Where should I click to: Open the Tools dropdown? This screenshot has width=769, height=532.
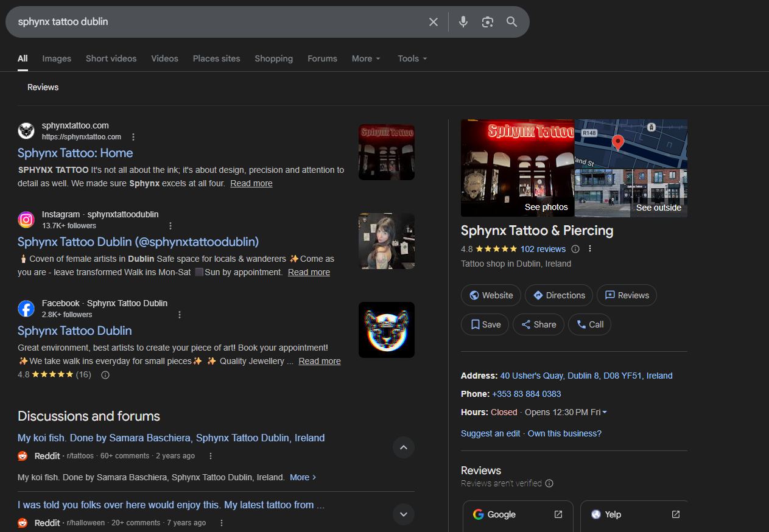point(412,58)
